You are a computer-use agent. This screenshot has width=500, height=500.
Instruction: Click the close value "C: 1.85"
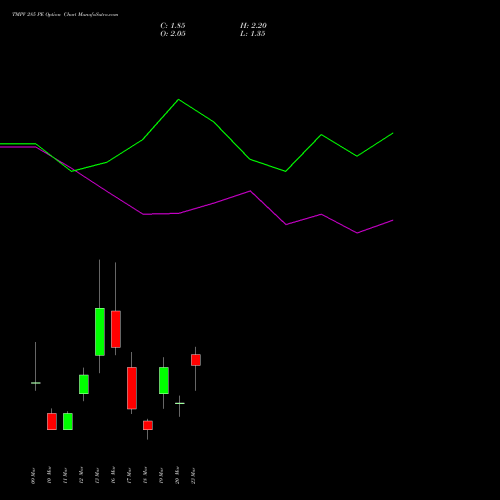(173, 26)
